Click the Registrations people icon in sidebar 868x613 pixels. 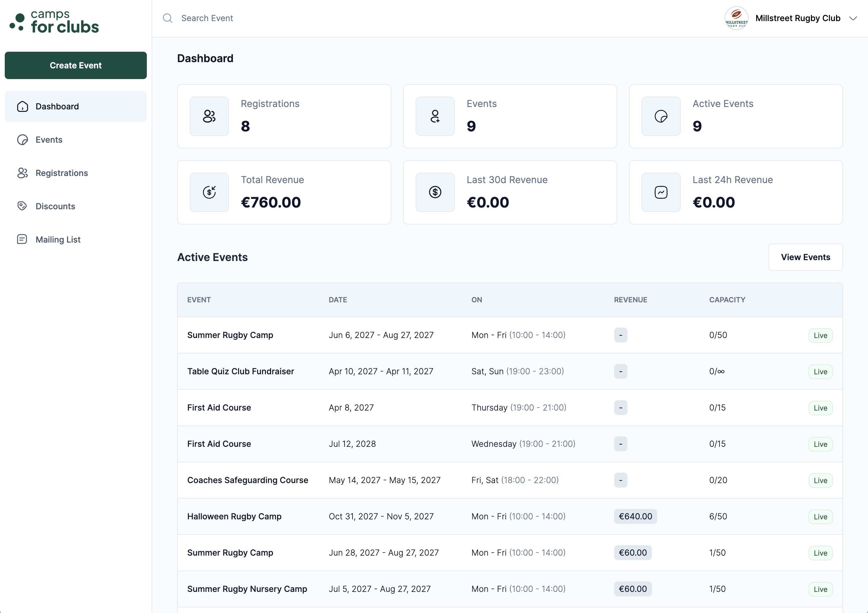(22, 173)
